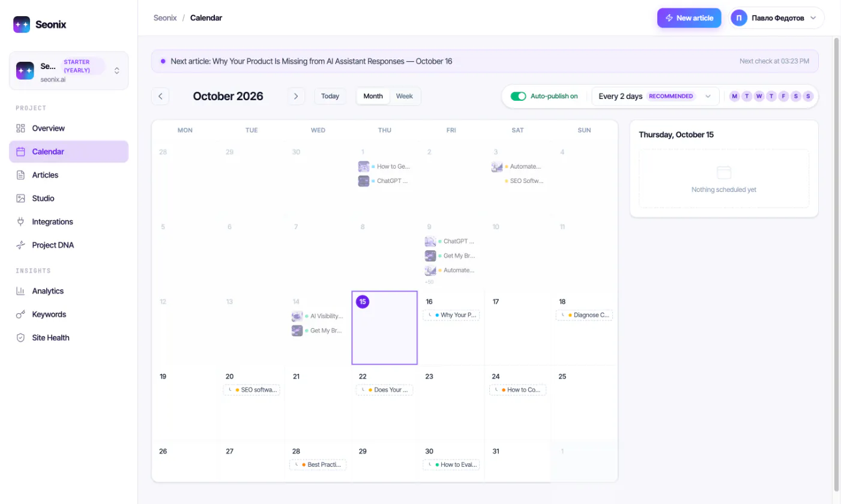Toggle the M weekday chip
This screenshot has width=841, height=504.
pos(734,96)
